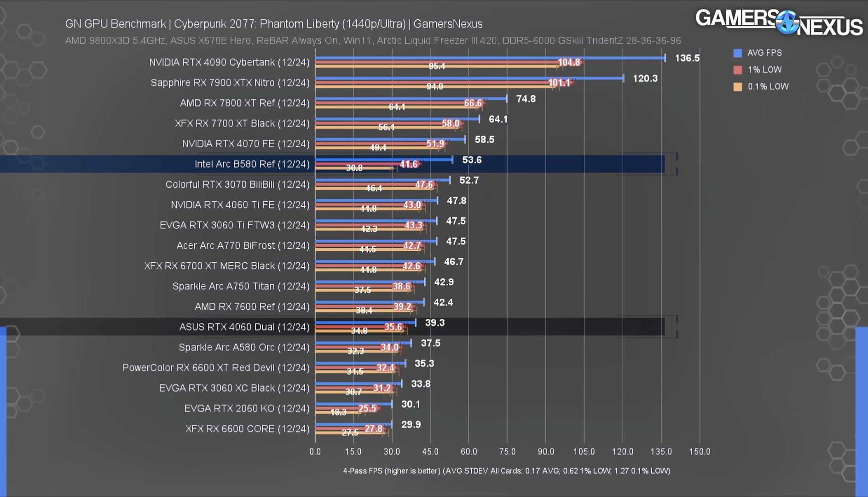Click the 74.8 average FPS value
Image resolution: width=868 pixels, height=497 pixels.
coord(526,98)
